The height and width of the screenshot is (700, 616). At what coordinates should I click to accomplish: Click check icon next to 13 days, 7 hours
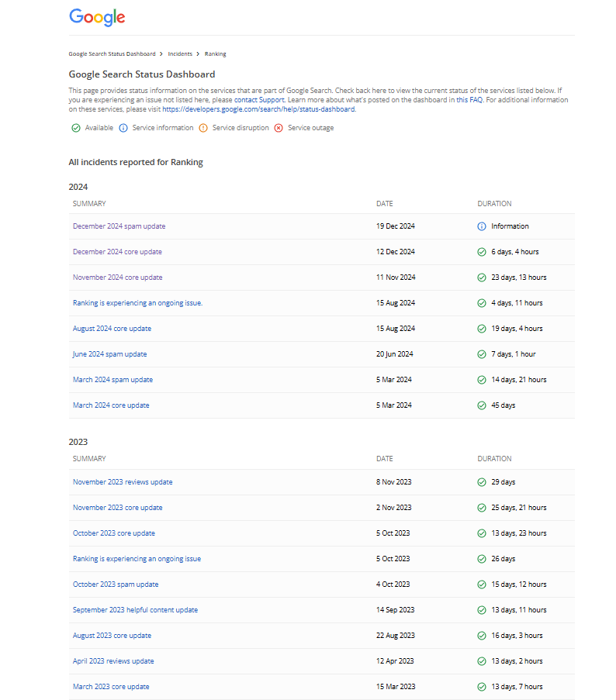[482, 687]
